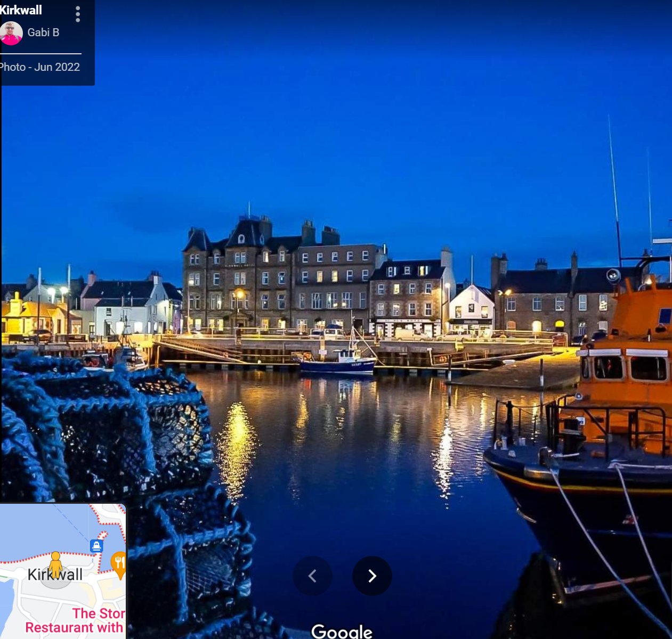
Task: Click the Kirkwall location title
Action: [x=21, y=10]
